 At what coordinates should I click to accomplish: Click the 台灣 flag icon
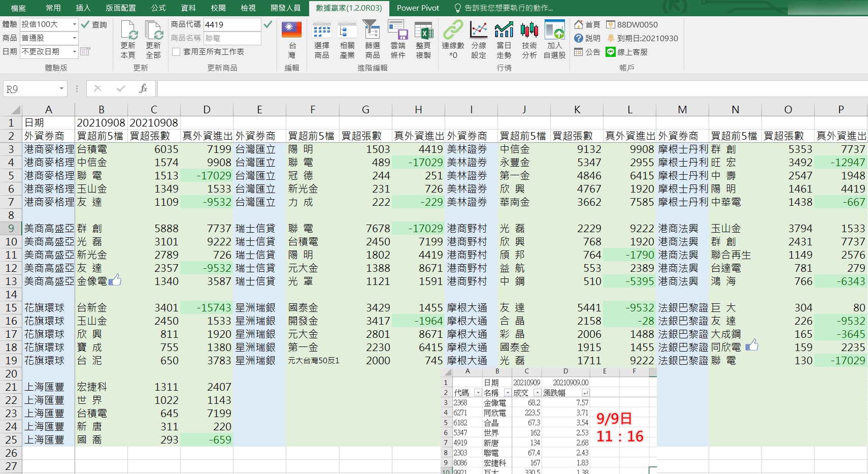[292, 30]
